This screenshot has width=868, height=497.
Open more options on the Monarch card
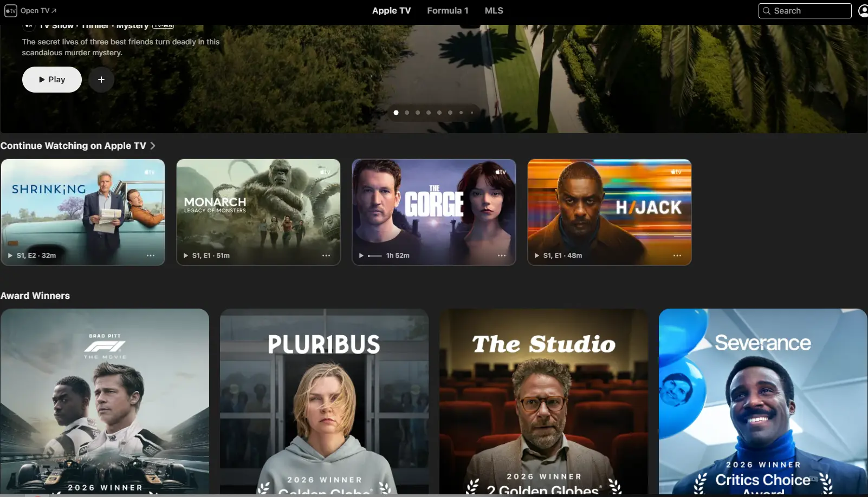(x=326, y=256)
